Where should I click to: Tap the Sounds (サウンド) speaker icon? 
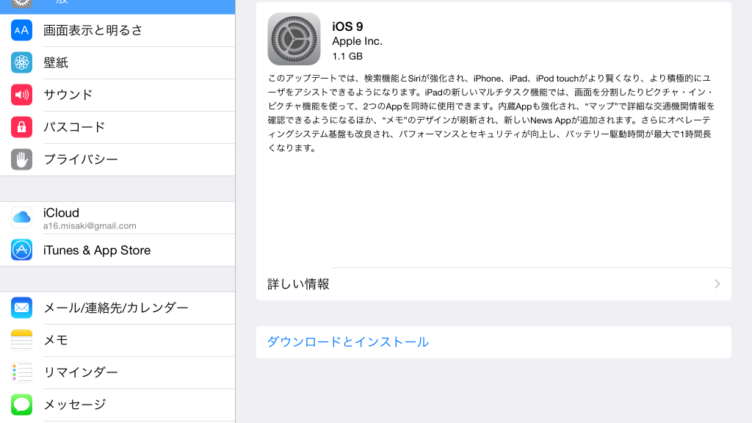22,94
